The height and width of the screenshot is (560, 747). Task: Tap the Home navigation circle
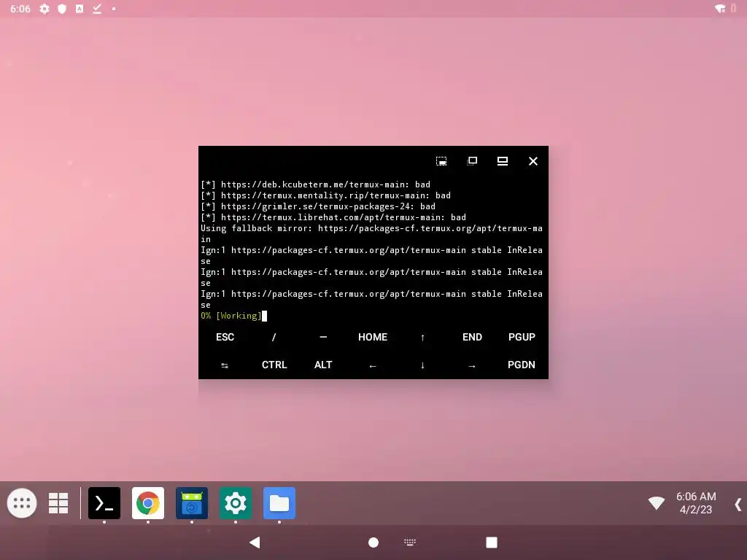(x=373, y=542)
